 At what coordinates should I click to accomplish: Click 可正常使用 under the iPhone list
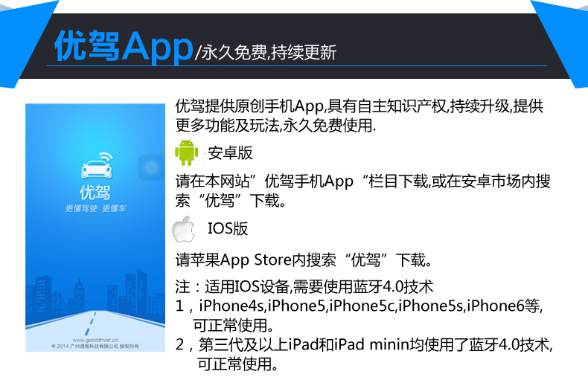[233, 325]
